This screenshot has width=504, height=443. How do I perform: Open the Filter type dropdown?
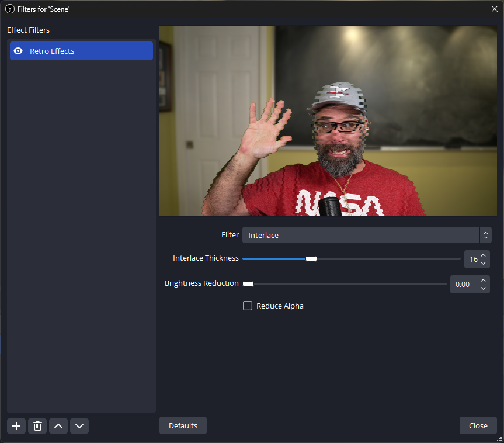(x=367, y=235)
